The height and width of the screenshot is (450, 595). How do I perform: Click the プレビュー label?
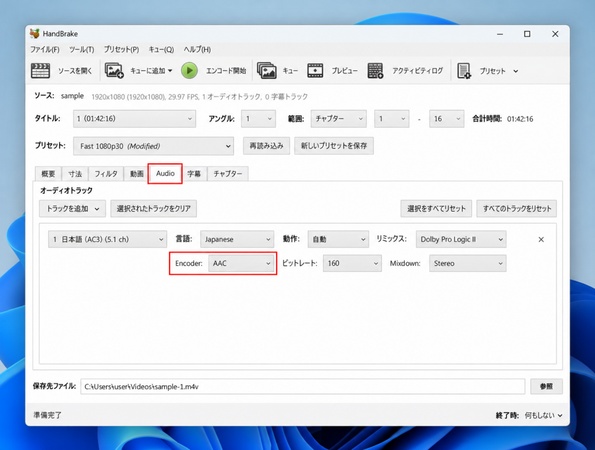[x=345, y=71]
